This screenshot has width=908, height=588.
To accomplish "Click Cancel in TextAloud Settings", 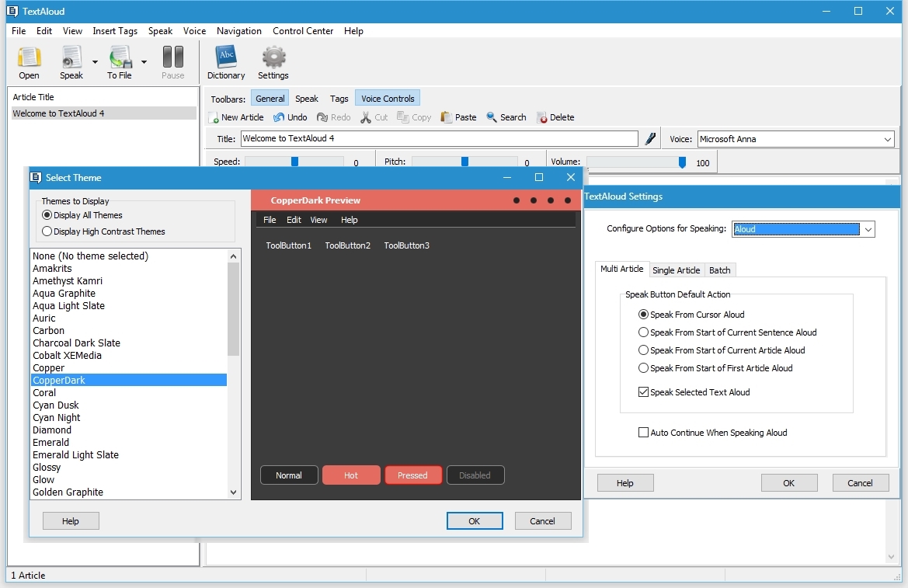I will 860,483.
